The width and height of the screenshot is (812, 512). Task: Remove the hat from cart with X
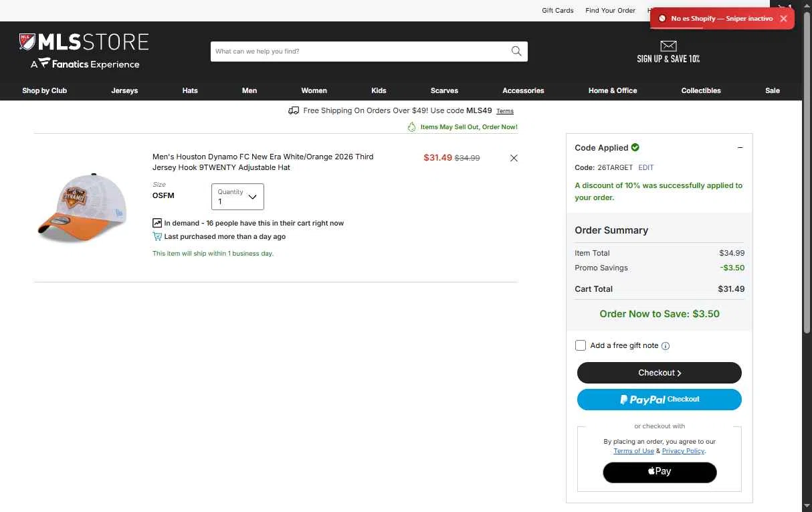pos(514,158)
